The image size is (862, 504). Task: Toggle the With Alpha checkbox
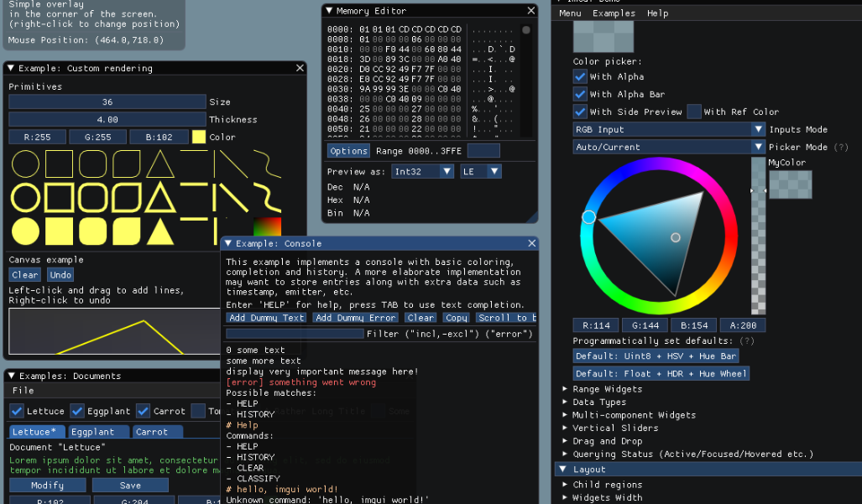pos(579,76)
